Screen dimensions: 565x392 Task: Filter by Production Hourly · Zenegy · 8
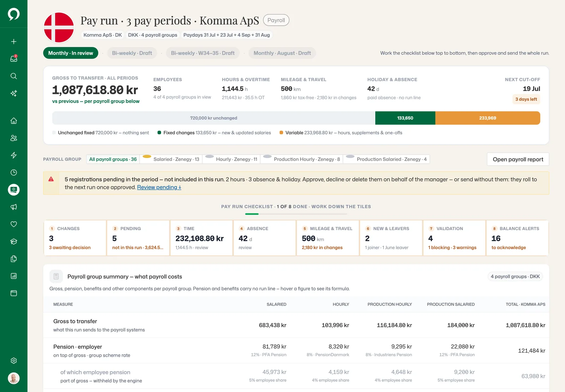[x=302, y=159]
